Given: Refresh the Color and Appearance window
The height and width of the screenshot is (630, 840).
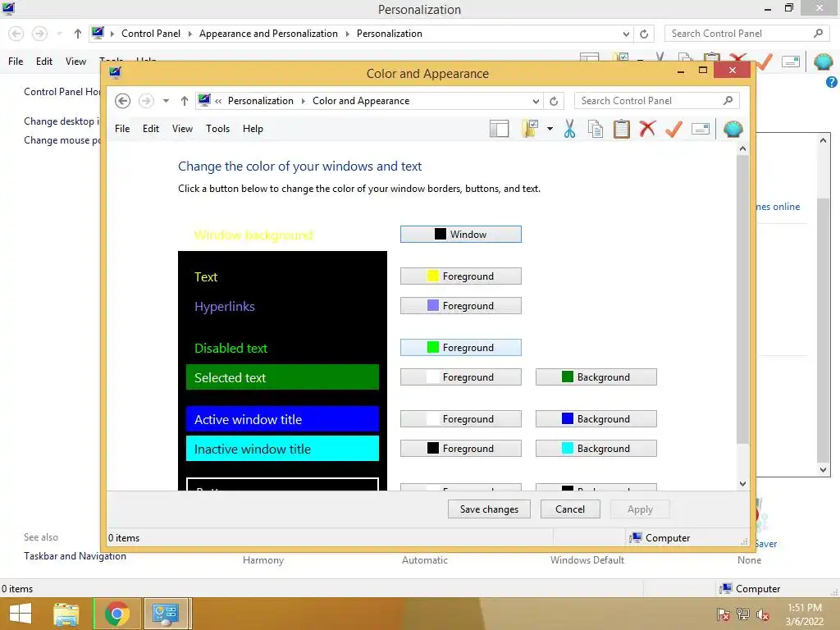Looking at the screenshot, I should click(554, 101).
